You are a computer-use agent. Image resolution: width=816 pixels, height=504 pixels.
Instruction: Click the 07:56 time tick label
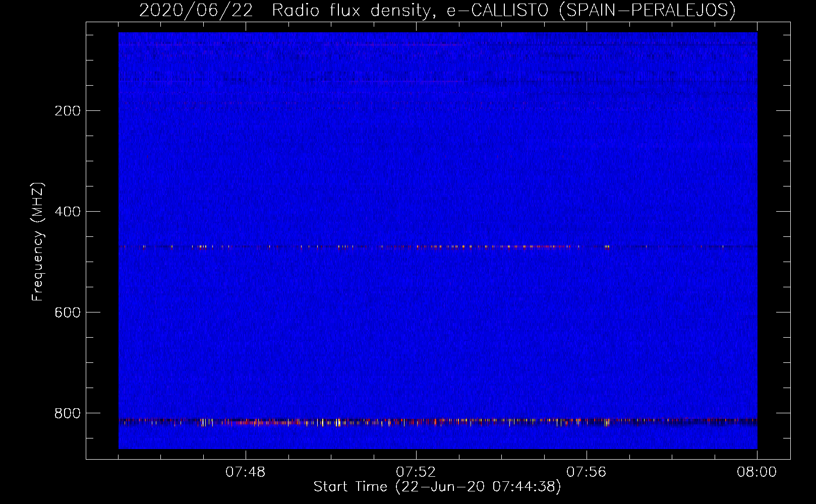pos(587,472)
